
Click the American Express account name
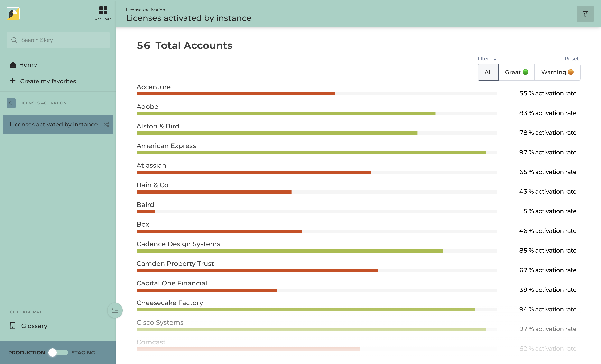coord(166,146)
